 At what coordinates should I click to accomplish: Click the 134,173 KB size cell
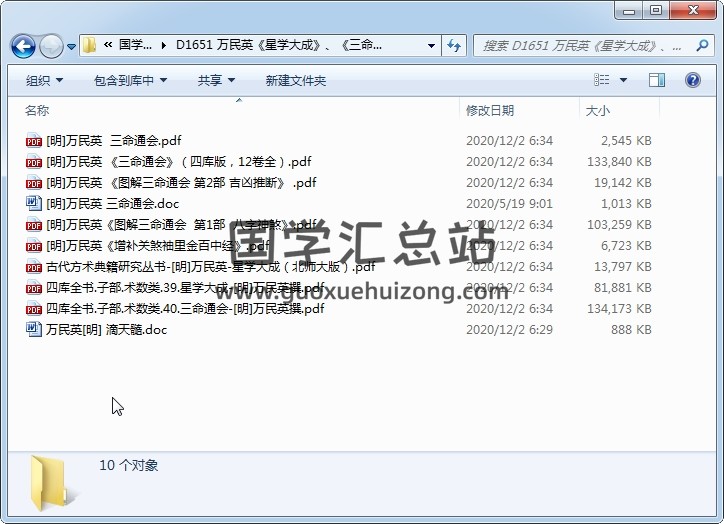[619, 308]
